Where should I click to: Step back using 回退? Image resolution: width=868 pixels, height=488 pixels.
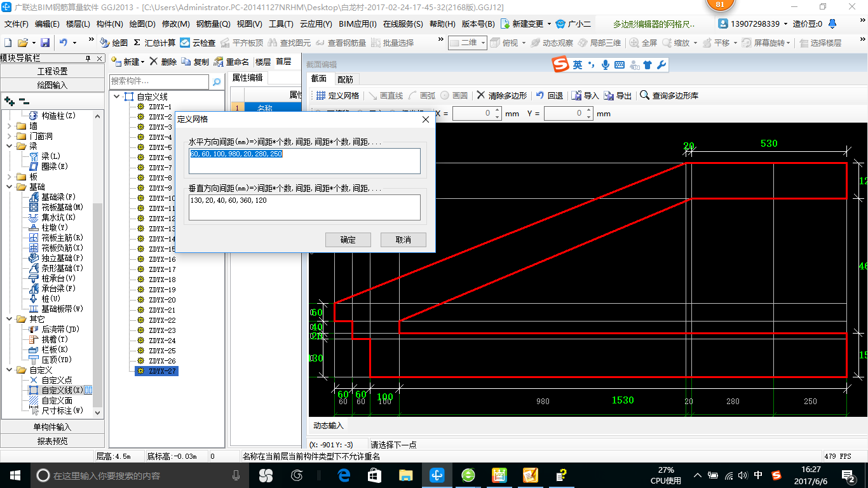click(550, 95)
